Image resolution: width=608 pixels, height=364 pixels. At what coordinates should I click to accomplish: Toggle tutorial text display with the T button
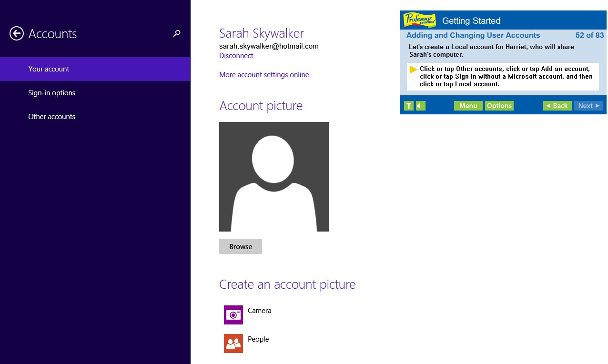pos(408,105)
